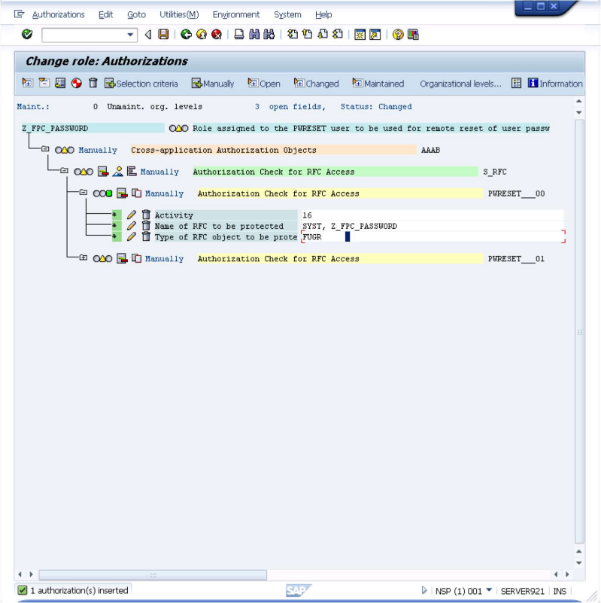Open the command field dropdown arrow
Viewport: 601px width, 603px height.
pos(132,34)
